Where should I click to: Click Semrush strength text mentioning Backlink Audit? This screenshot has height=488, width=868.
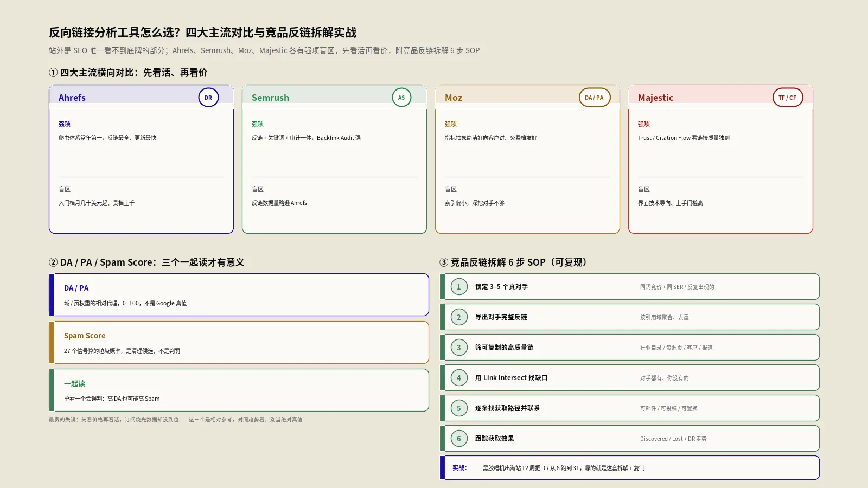point(306,138)
